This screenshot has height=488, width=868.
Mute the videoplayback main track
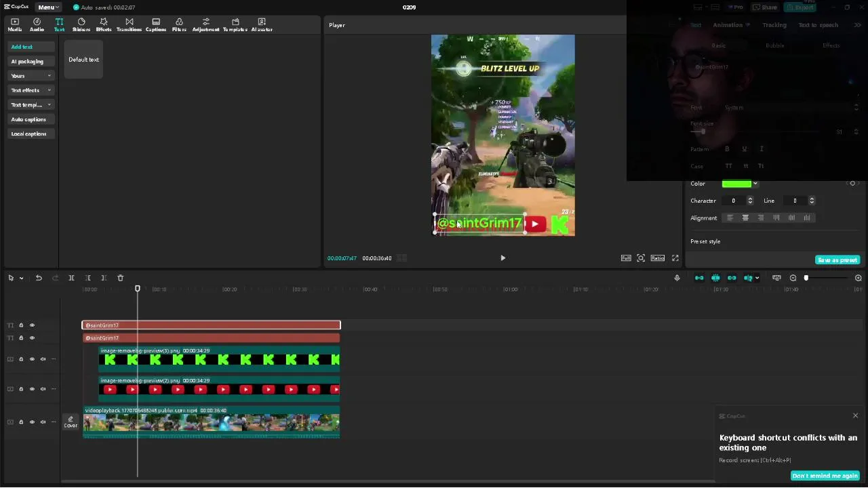pos(43,422)
